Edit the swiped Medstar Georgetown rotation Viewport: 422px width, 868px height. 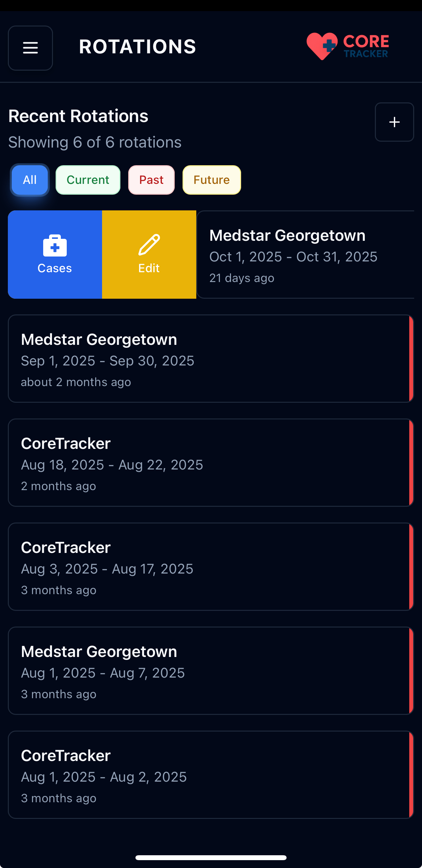tap(149, 255)
